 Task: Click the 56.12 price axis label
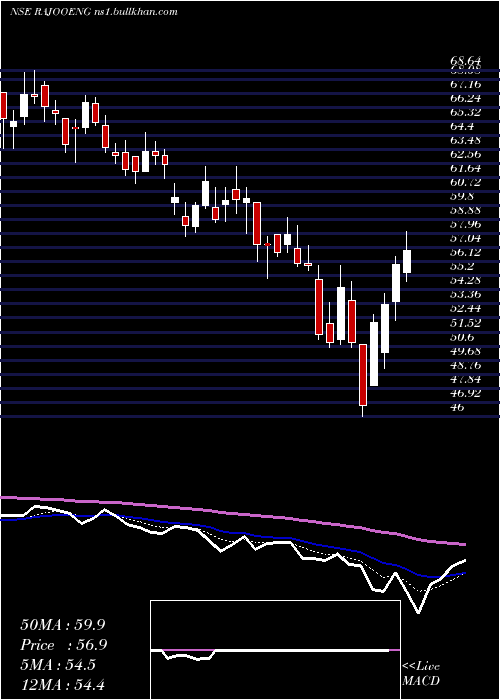pyautogui.click(x=465, y=253)
